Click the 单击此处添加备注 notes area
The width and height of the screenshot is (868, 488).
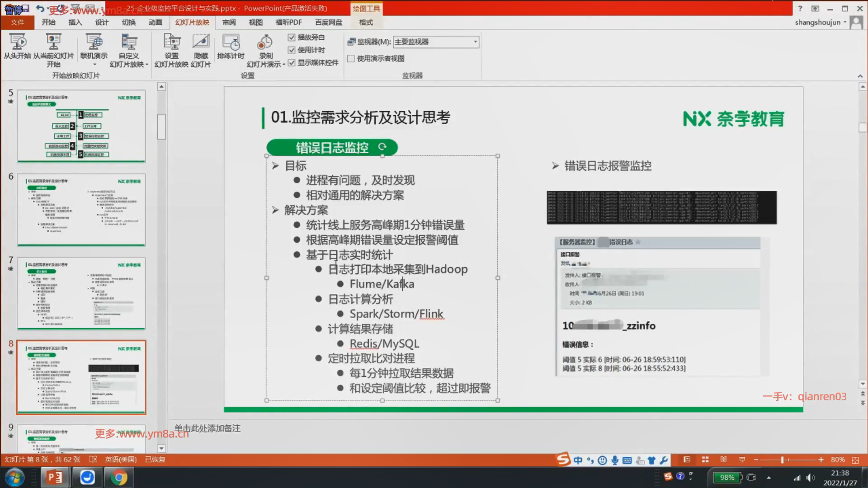pos(208,428)
